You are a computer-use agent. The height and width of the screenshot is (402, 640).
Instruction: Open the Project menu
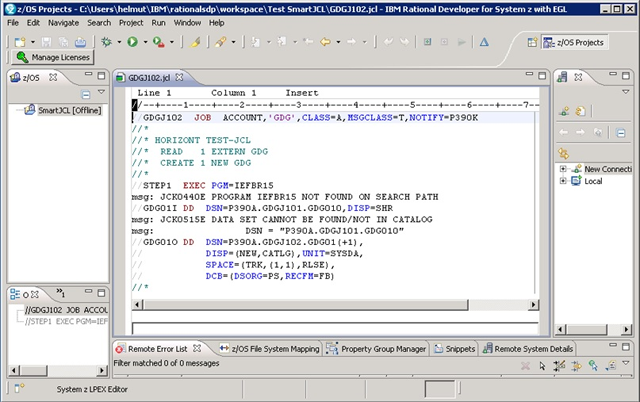pos(131,23)
